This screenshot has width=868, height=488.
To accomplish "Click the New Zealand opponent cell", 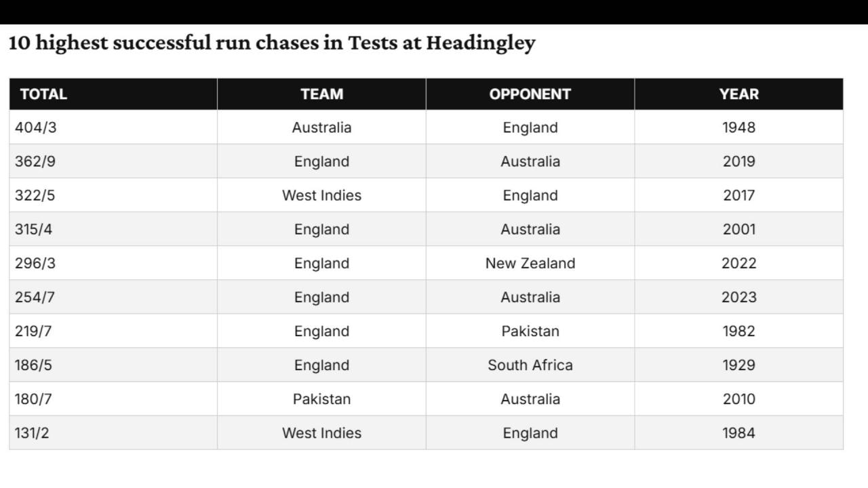I will coord(530,263).
